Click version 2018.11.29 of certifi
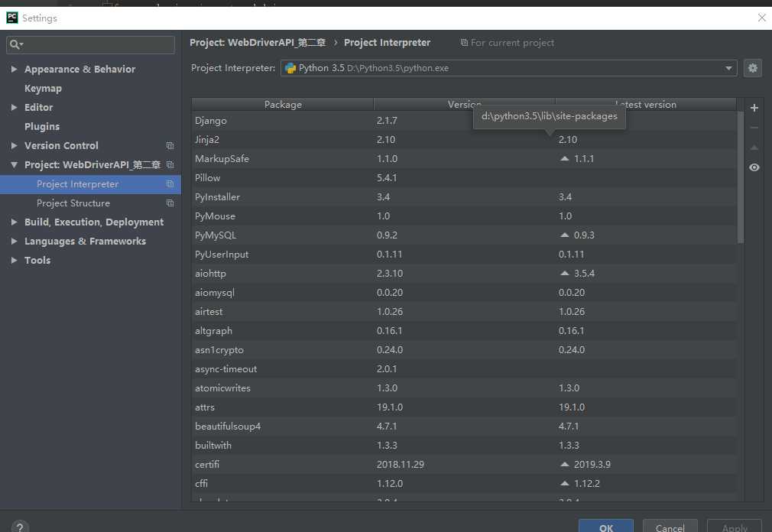Viewport: 772px width, 532px height. point(401,465)
